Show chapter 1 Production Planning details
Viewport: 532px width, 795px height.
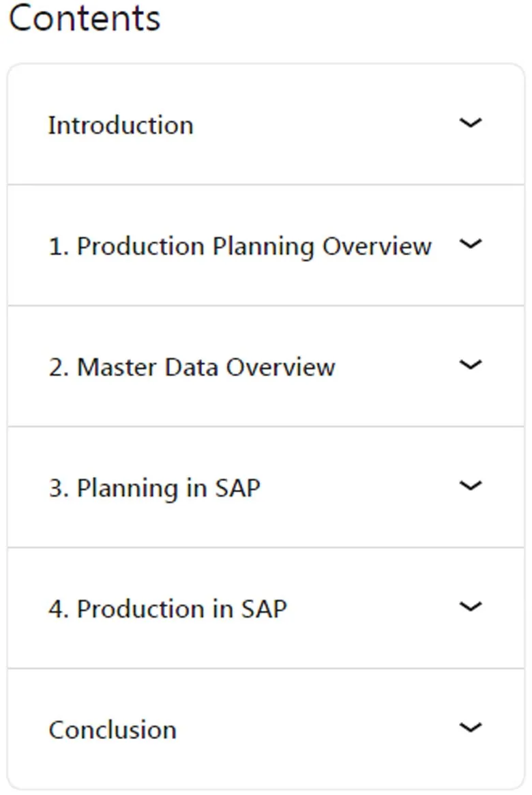coord(266,246)
